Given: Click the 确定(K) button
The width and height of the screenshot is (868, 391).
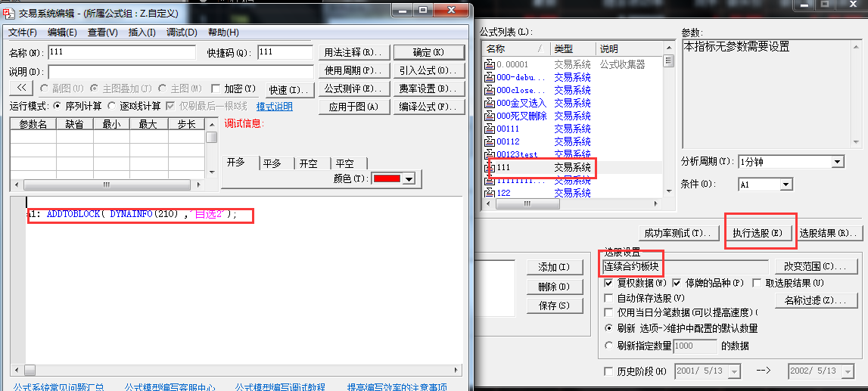Looking at the screenshot, I should 429,52.
